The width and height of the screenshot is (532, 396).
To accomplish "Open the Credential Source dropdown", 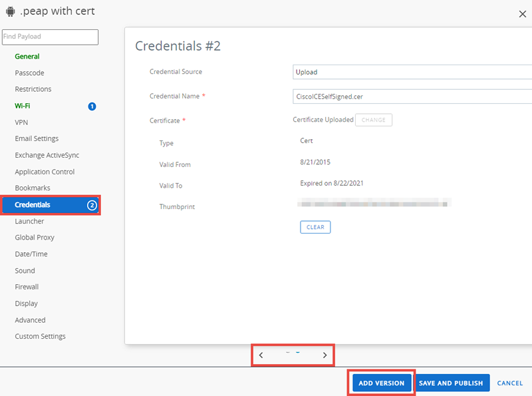I will pyautogui.click(x=412, y=72).
